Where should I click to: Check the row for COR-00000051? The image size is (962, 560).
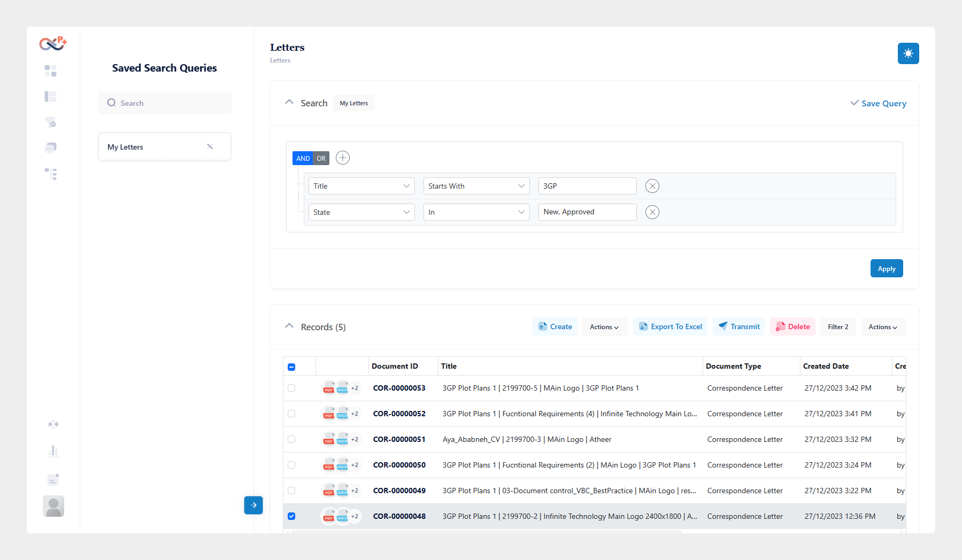coord(291,439)
